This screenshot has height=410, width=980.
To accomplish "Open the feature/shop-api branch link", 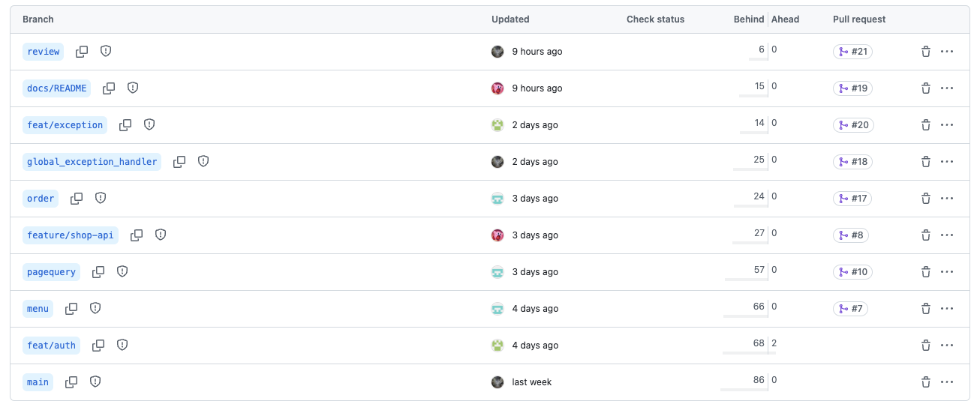I will [x=71, y=235].
